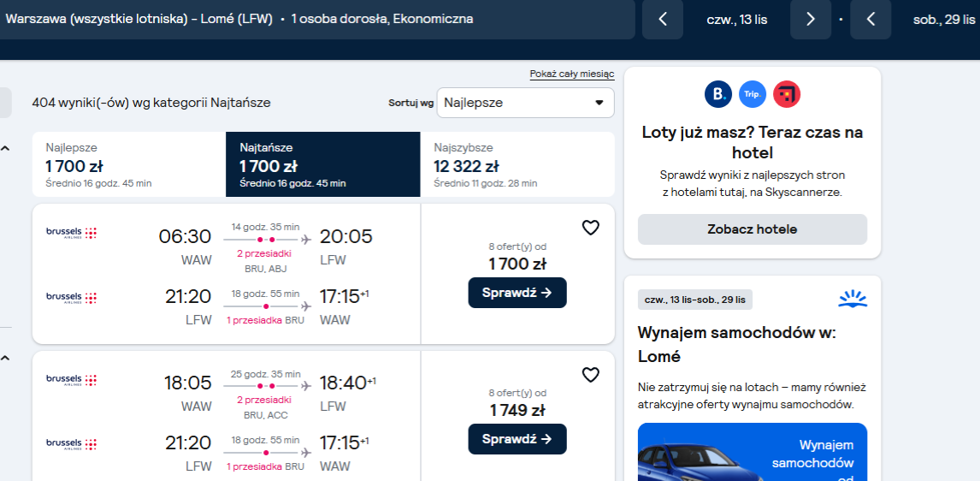This screenshot has height=481, width=980.
Task: Collapse the lower filter section chevron on the left edge
Action: click(5, 359)
